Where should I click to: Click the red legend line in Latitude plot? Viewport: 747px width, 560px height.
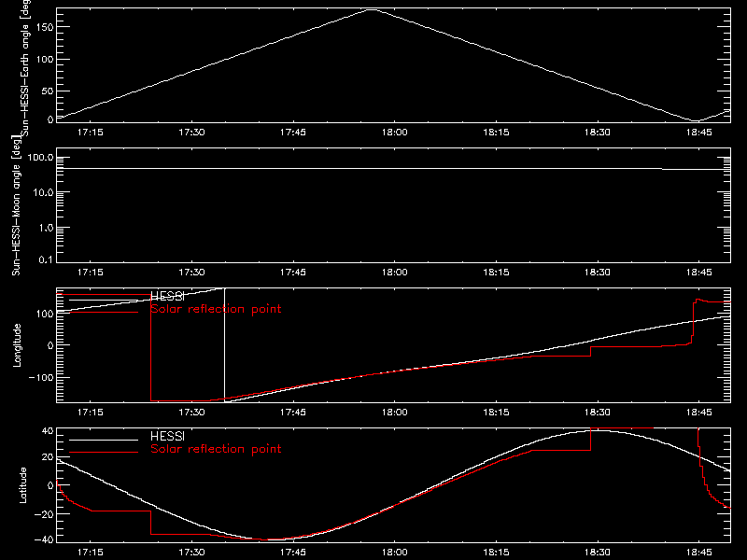coord(104,453)
